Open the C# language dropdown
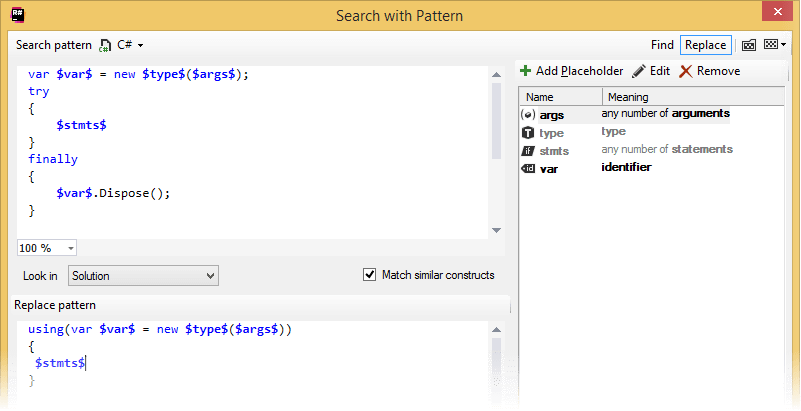801x411 pixels. tap(131, 46)
